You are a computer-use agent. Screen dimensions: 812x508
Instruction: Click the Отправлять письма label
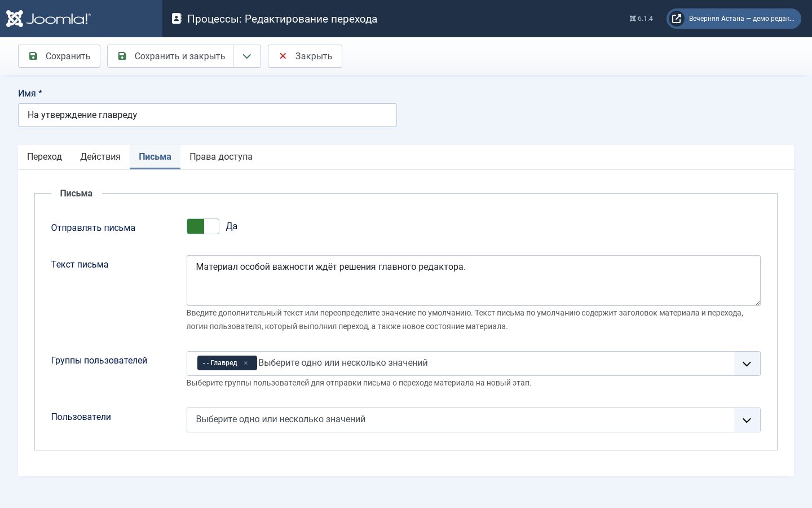93,228
